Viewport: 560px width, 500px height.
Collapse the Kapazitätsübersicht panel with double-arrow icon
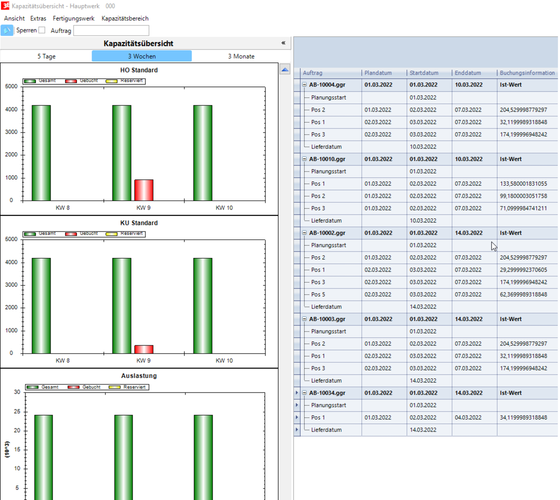click(283, 43)
